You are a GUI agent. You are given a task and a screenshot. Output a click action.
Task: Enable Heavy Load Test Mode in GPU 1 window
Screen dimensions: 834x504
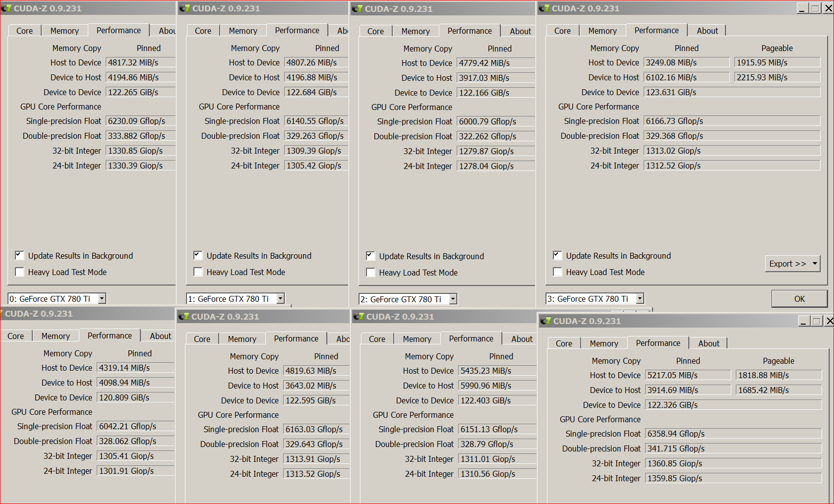point(198,272)
